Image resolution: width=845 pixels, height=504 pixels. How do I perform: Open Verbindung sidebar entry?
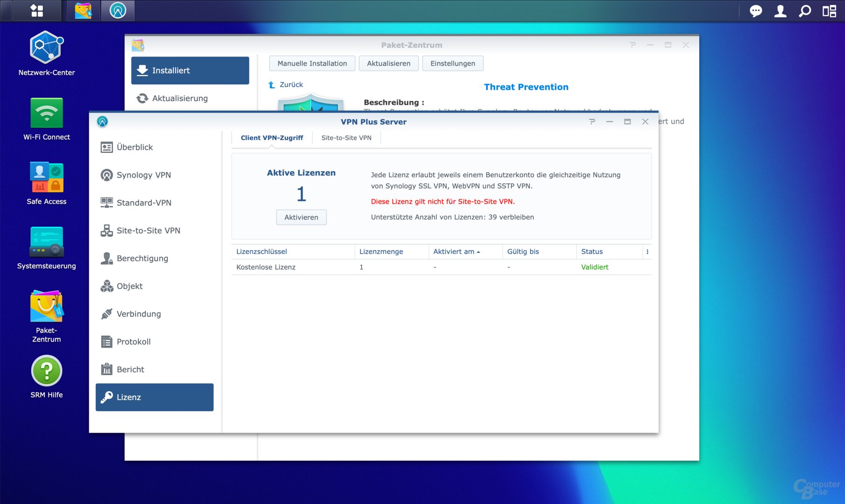(155, 314)
